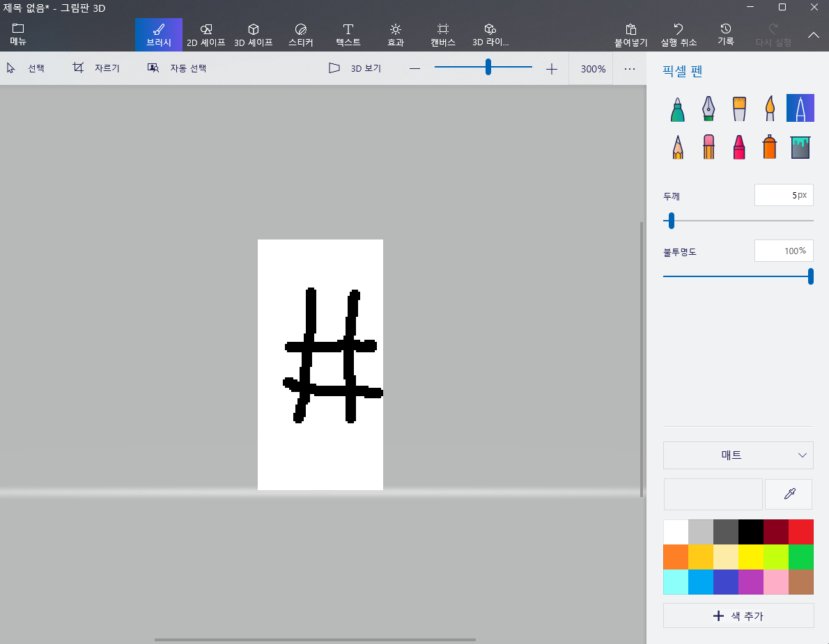Open the 기록 history panel
Viewport: 829px width, 644px height.
[726, 35]
